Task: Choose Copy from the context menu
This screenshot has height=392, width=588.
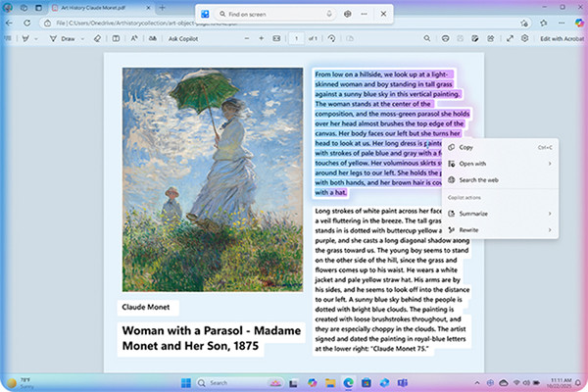Action: pos(500,147)
